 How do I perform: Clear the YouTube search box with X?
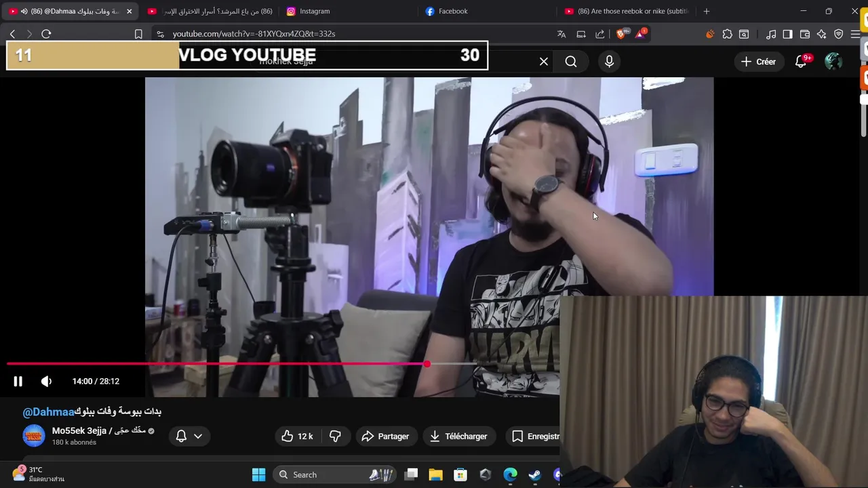[x=544, y=62]
